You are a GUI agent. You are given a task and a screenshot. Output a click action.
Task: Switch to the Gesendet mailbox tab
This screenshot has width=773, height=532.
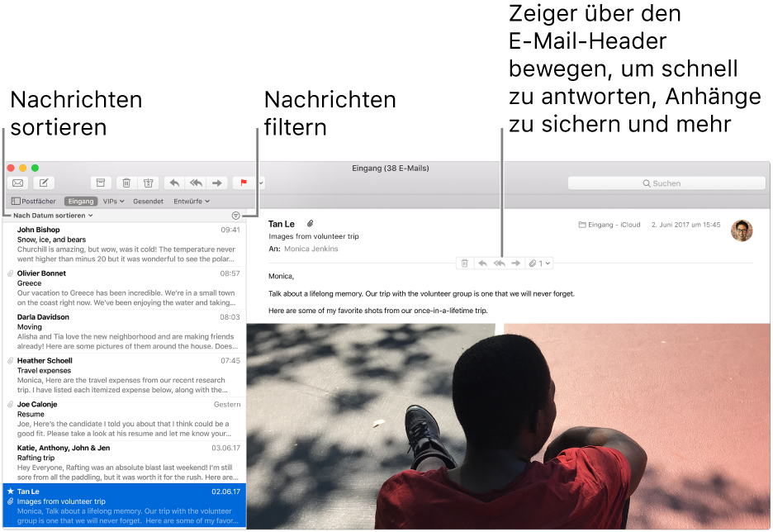point(148,201)
